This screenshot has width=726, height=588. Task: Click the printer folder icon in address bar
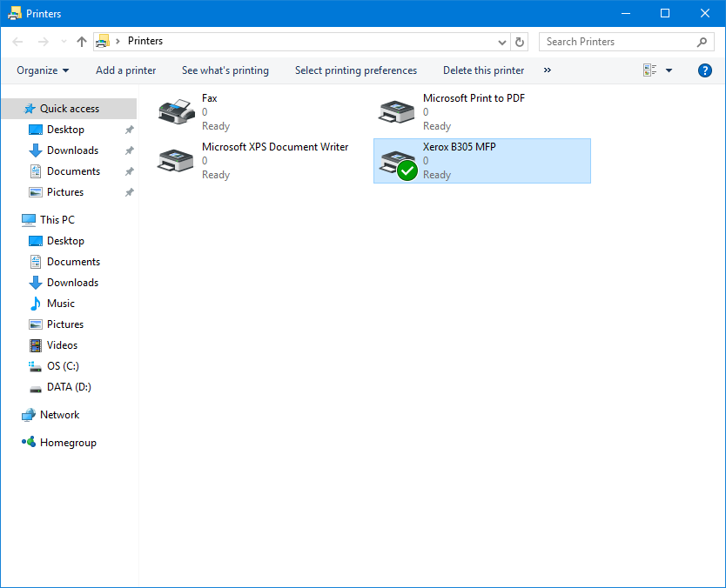103,41
